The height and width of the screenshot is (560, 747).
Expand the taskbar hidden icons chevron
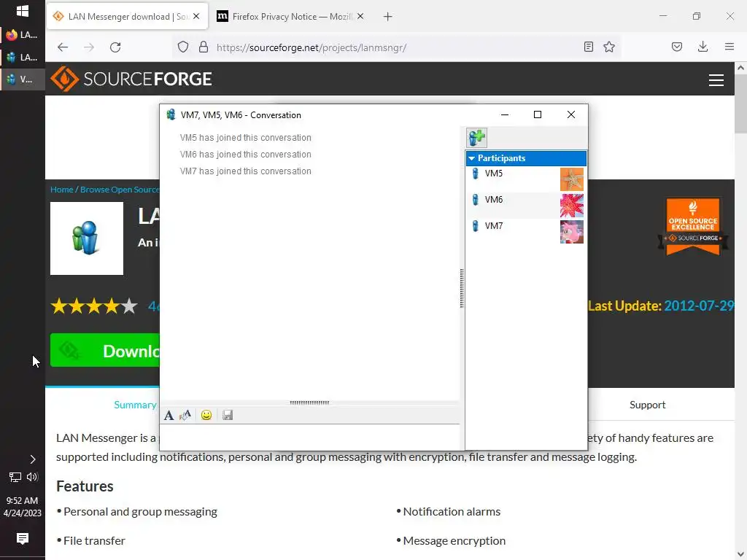(x=32, y=459)
